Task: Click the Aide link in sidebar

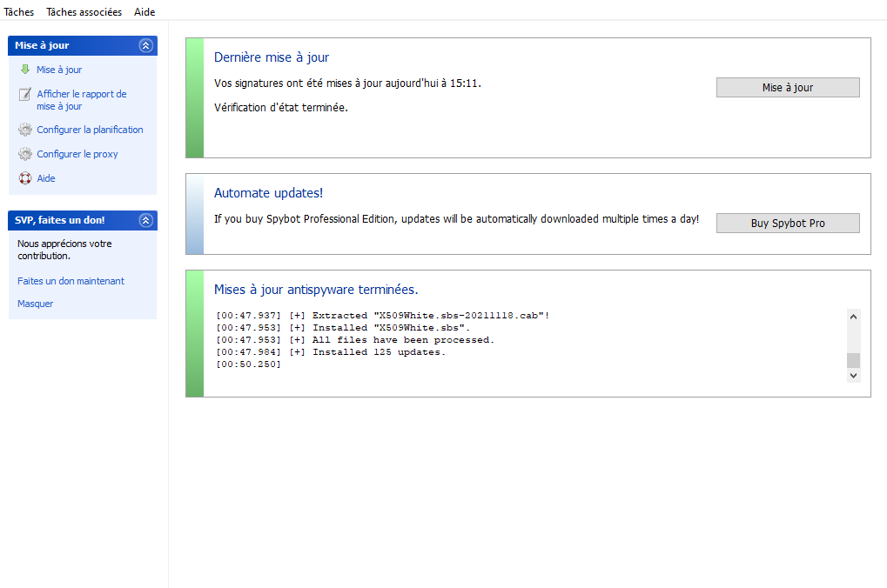Action: point(46,178)
